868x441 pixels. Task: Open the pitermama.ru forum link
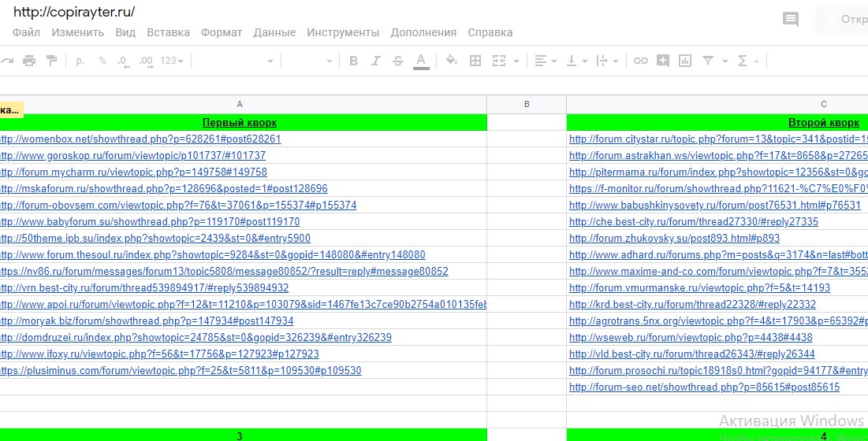click(x=718, y=172)
